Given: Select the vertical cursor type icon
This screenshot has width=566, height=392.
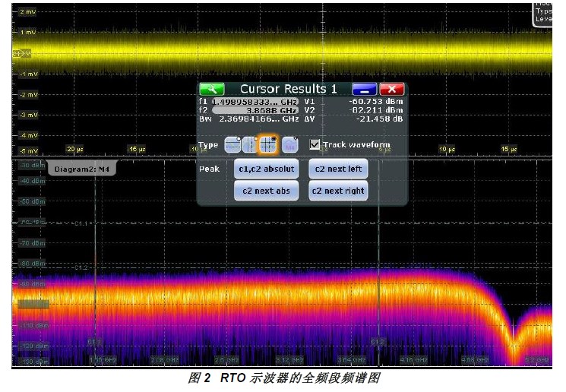Looking at the screenshot, I should pos(250,144).
